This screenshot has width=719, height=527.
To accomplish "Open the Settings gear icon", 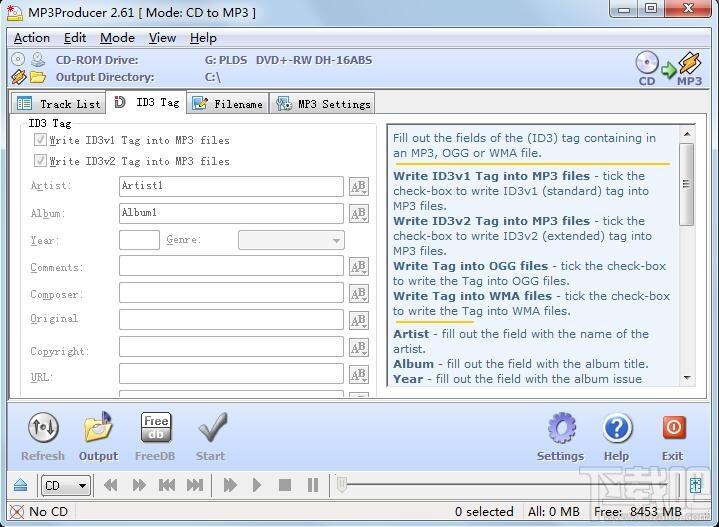I will tap(562, 427).
